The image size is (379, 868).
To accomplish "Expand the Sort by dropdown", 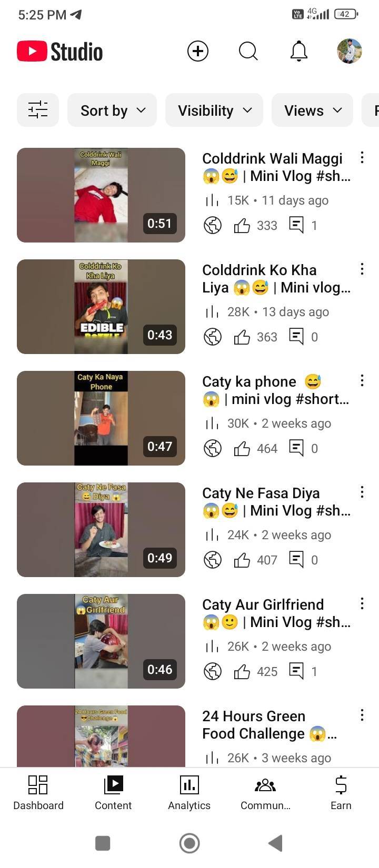I will coord(112,110).
